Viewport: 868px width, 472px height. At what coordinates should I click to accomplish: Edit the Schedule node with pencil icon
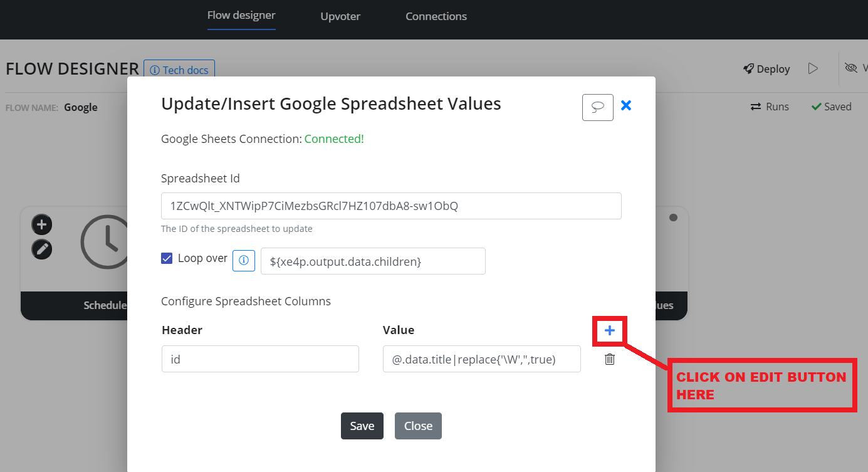pos(42,249)
